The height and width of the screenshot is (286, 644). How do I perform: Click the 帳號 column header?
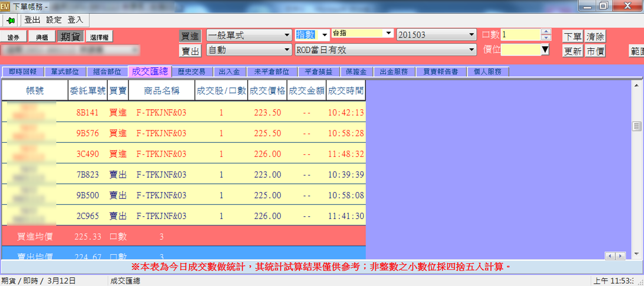pyautogui.click(x=35, y=90)
